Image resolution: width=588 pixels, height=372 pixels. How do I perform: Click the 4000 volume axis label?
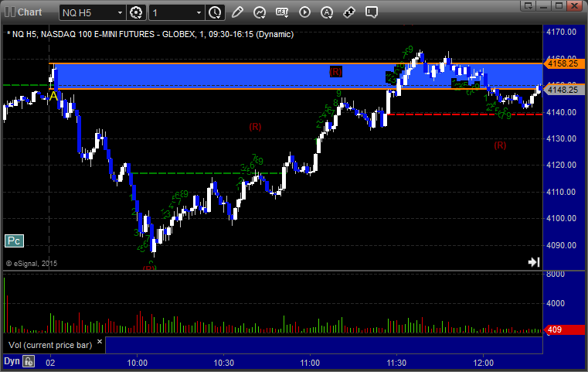(x=556, y=303)
